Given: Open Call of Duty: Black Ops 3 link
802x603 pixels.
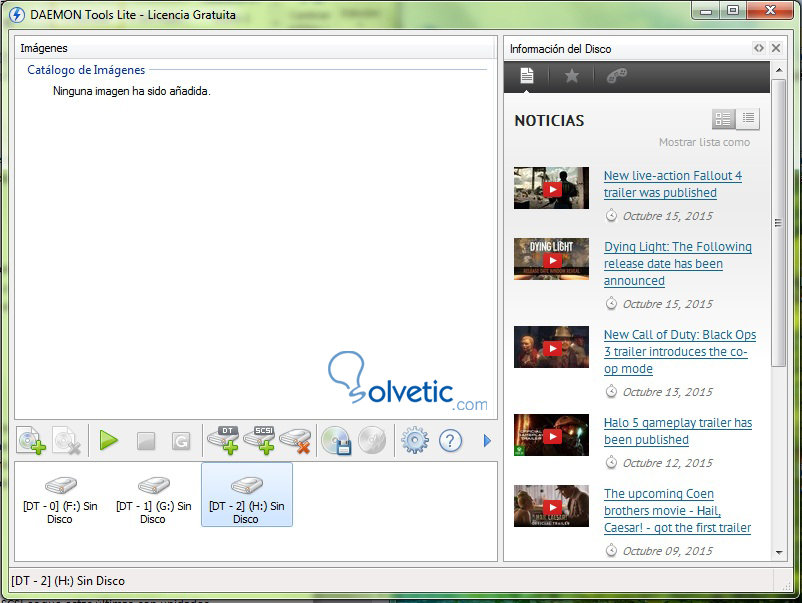Looking at the screenshot, I should coord(680,351).
